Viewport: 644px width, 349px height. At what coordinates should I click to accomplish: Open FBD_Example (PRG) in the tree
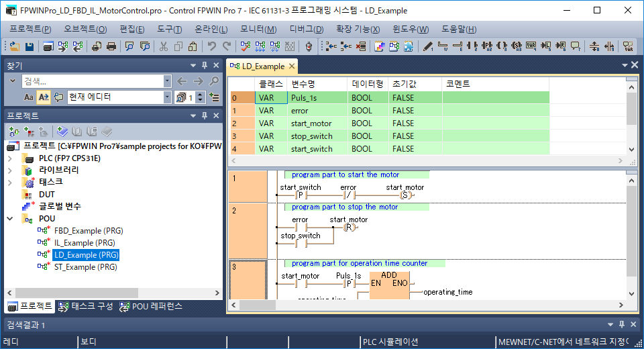[x=89, y=231]
